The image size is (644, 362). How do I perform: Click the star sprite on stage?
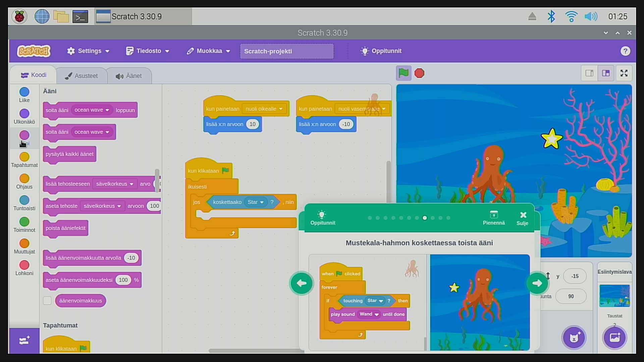pyautogui.click(x=551, y=138)
